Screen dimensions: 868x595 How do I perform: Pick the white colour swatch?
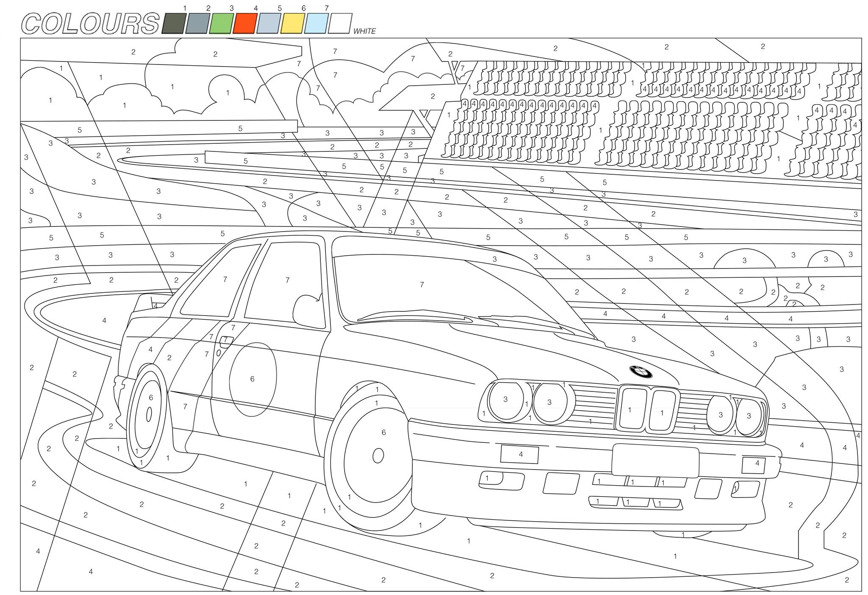[340, 23]
